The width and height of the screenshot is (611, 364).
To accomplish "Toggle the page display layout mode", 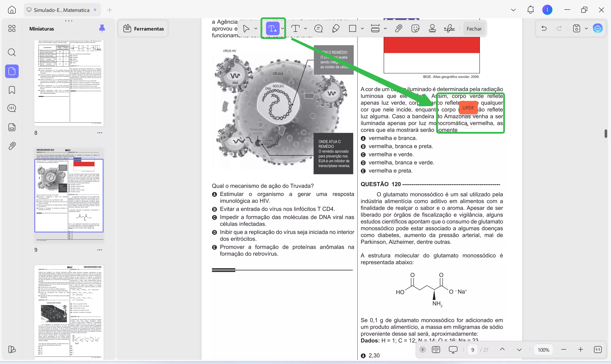I will pos(436,350).
